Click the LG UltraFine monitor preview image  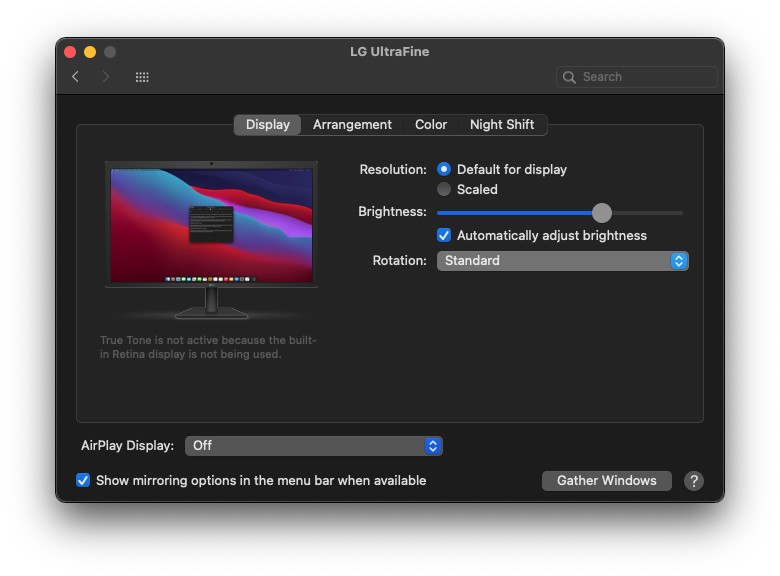pyautogui.click(x=211, y=240)
